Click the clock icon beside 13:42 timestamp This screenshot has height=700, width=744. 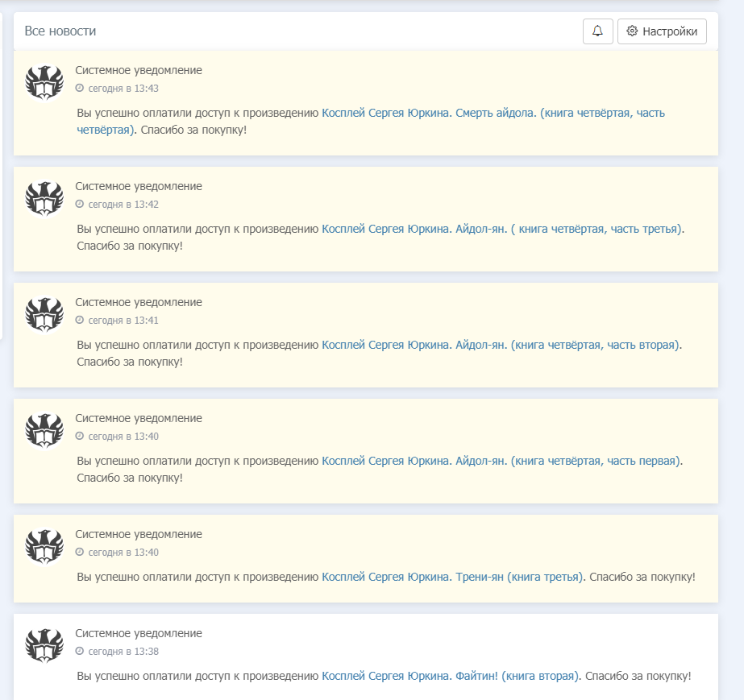coord(80,205)
